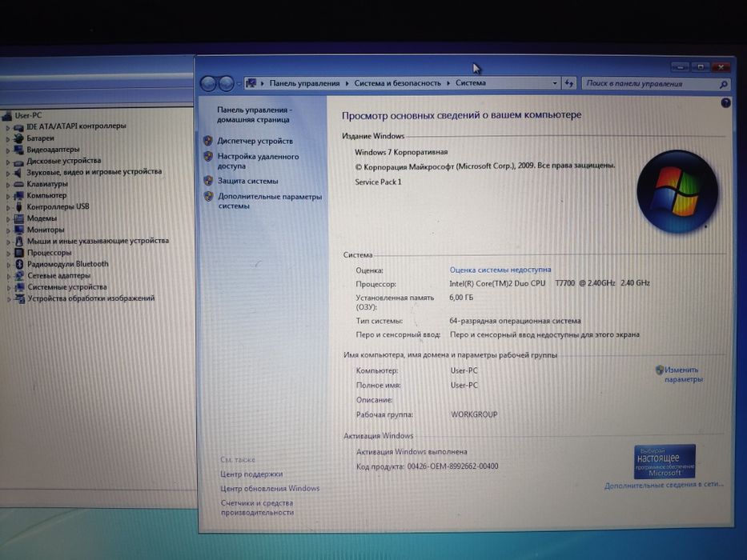Click the WORKGROUP value text

pyautogui.click(x=474, y=414)
